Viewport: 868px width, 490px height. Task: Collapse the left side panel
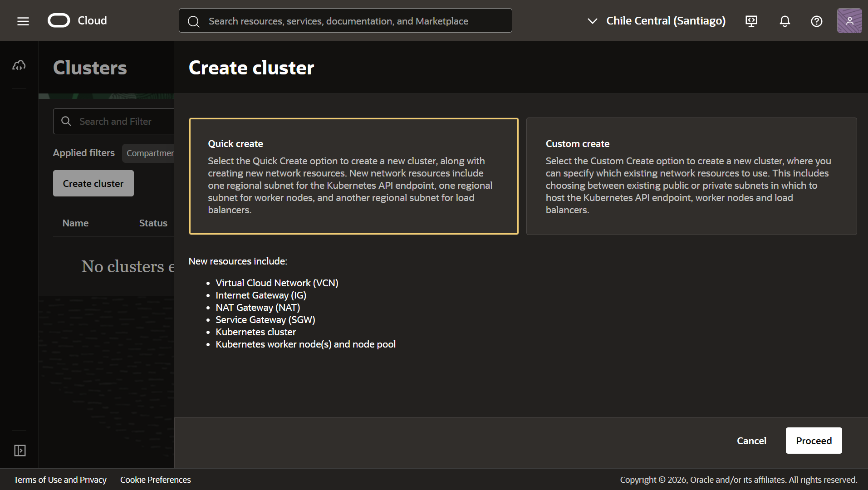point(19,451)
